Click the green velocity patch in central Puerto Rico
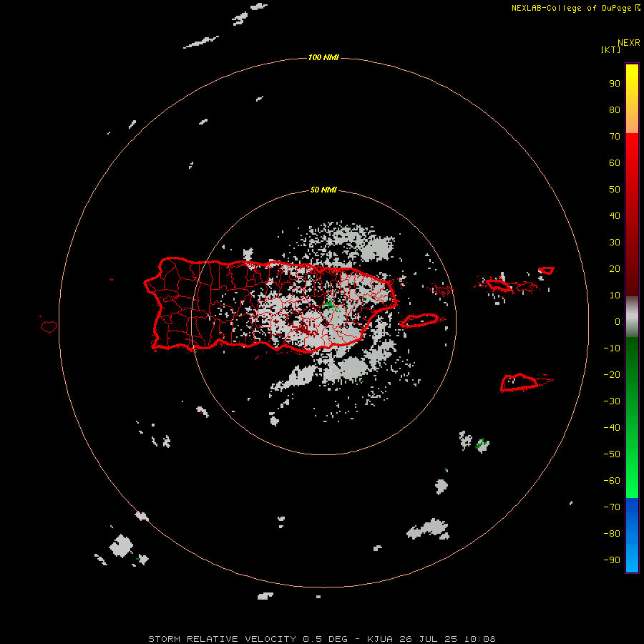This screenshot has width=644, height=644. [x=328, y=305]
